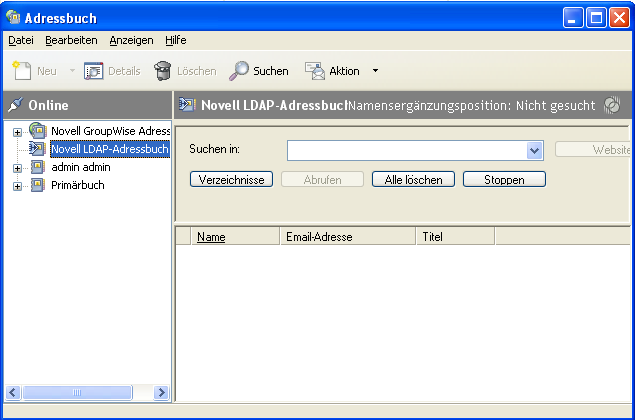Open the Aktion dropdown arrow
This screenshot has width=635, height=420.
(375, 71)
